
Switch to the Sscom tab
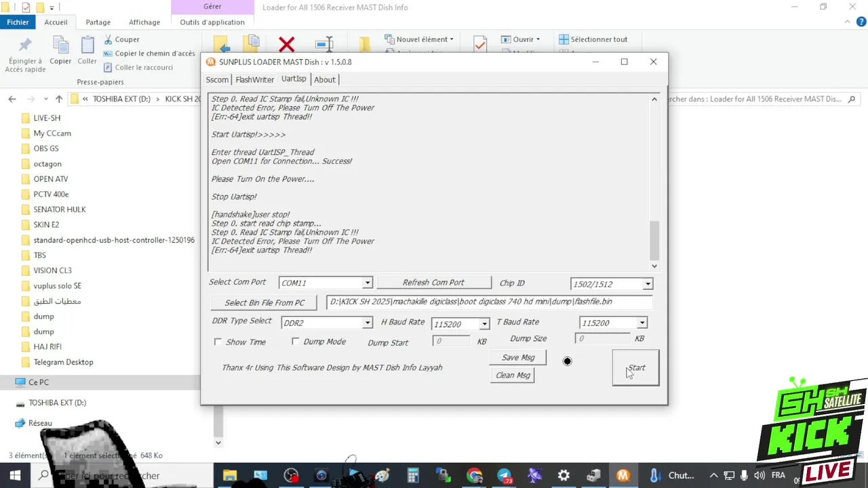pos(217,79)
